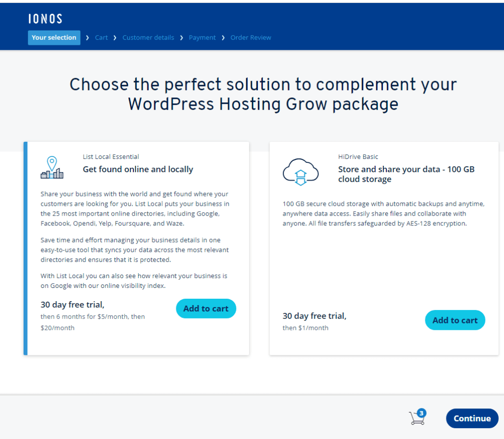This screenshot has height=439, width=504.
Task: Click the IONOS logo
Action: tap(45, 19)
